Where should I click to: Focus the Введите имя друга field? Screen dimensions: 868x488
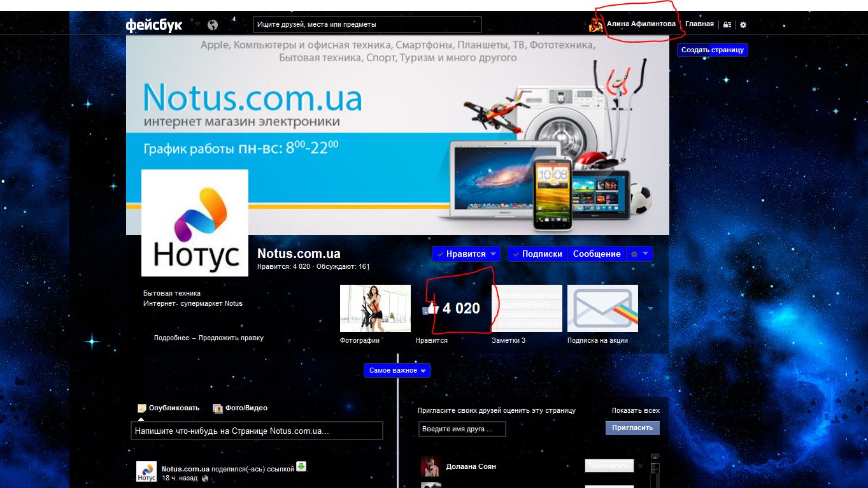click(x=462, y=429)
